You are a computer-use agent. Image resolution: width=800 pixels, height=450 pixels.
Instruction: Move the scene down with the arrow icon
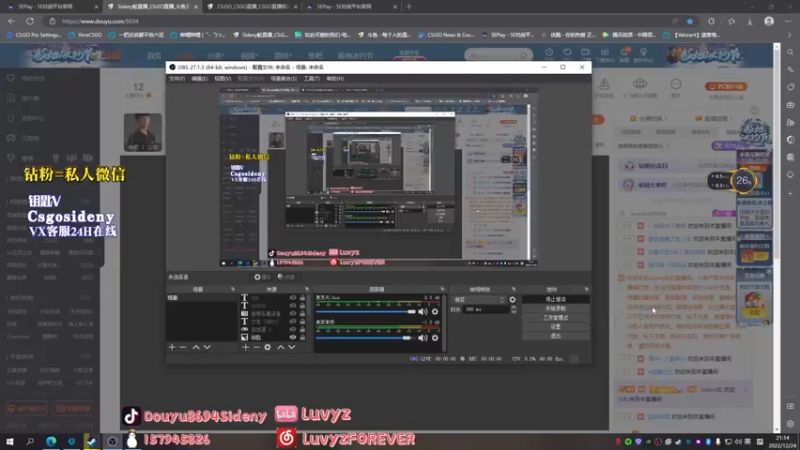pos(207,347)
